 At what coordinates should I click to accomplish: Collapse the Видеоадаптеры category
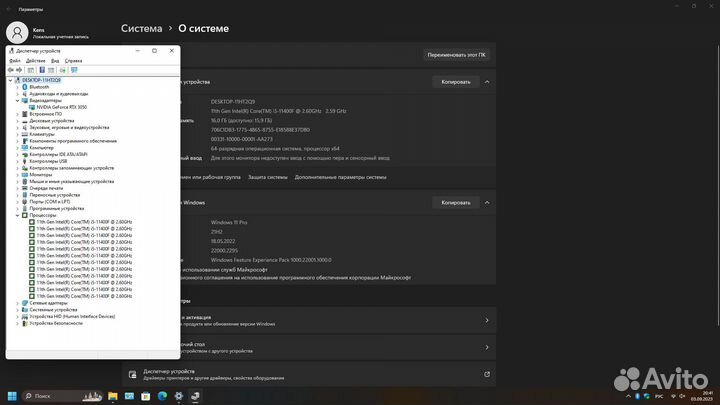click(x=18, y=101)
